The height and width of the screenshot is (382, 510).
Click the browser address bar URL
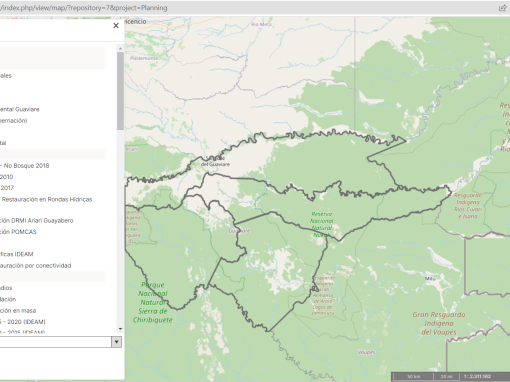pos(83,8)
